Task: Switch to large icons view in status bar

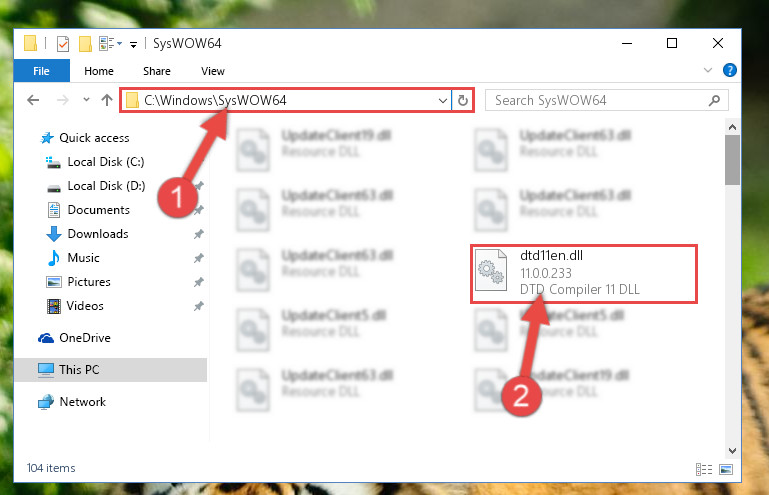Action: pyautogui.click(x=726, y=469)
